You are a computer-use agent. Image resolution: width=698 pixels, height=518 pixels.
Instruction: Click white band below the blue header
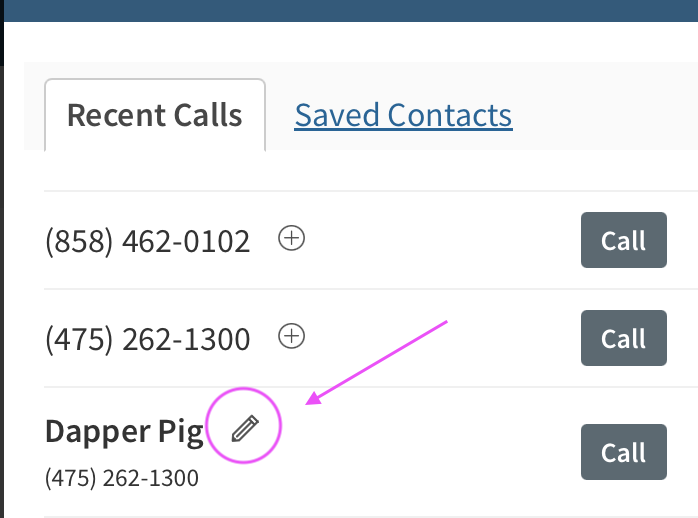coord(350,42)
